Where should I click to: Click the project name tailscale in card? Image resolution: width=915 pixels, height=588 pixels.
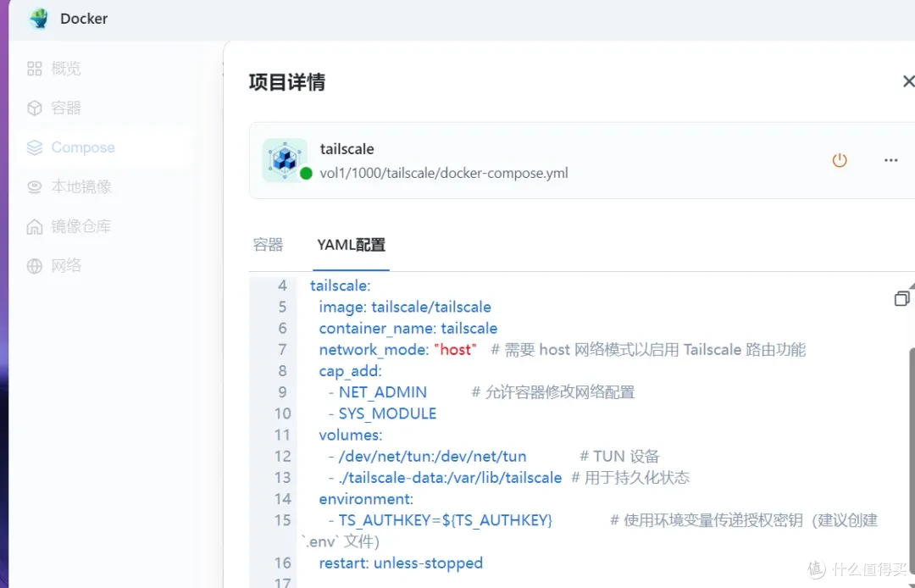(x=347, y=149)
